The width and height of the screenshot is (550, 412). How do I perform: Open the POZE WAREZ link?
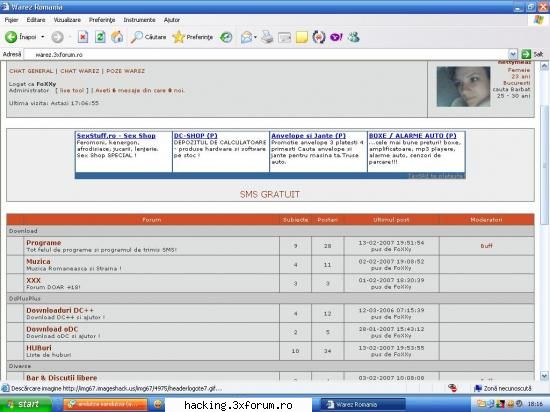click(125, 71)
